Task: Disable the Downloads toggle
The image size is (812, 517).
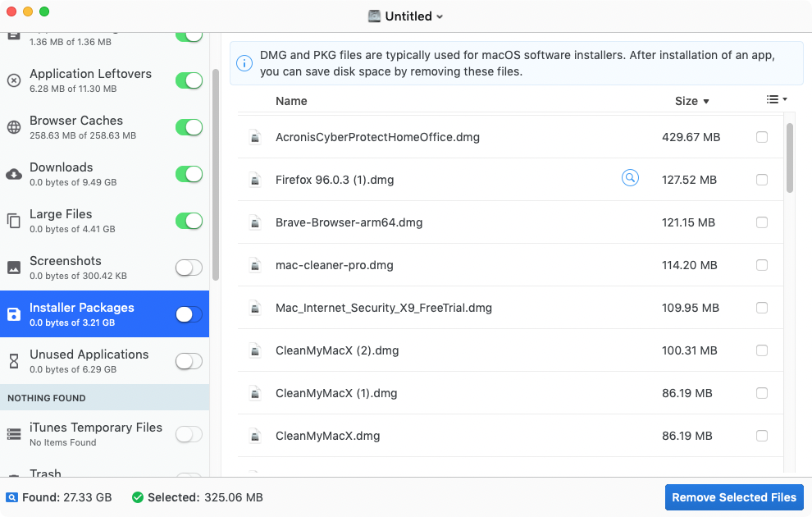Action: 189,174
